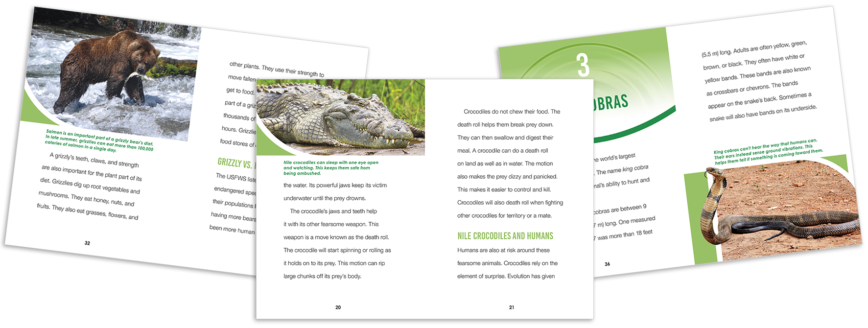Click the line 'They can then swallow and digest their'
This screenshot has height=328, width=868.
tap(505, 138)
